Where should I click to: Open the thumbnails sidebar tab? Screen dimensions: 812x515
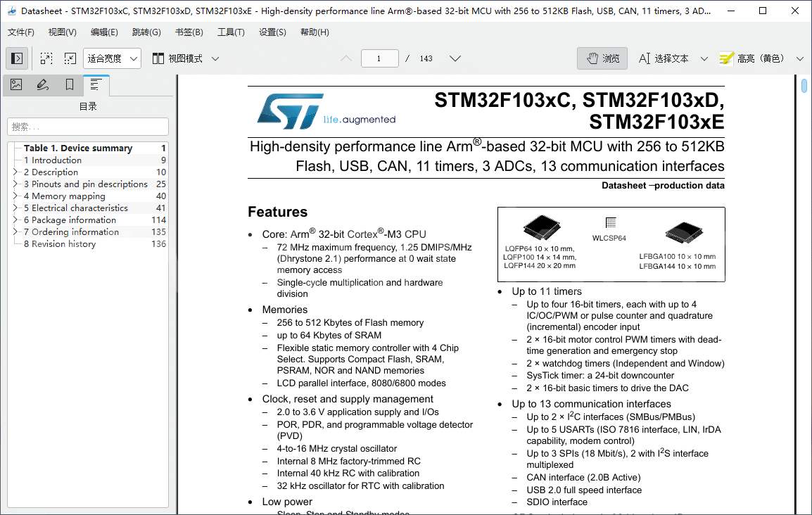coord(16,85)
